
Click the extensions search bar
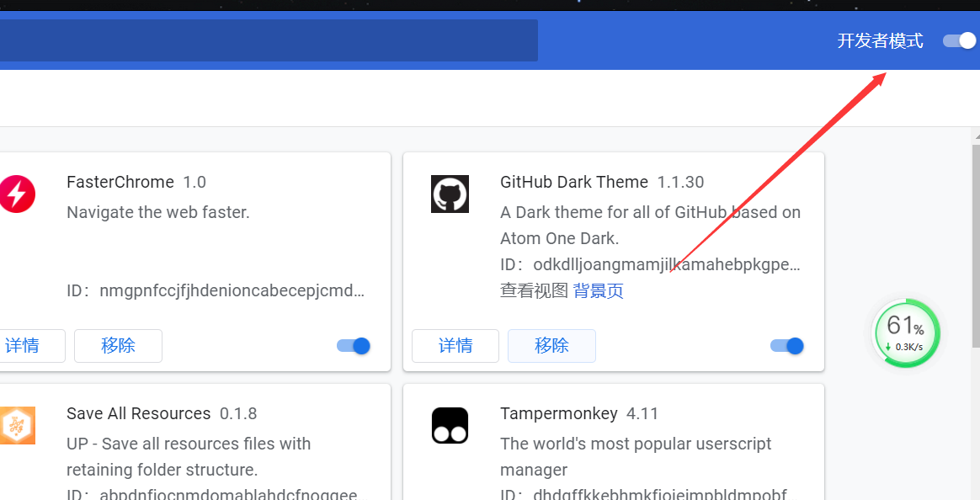pos(269,40)
